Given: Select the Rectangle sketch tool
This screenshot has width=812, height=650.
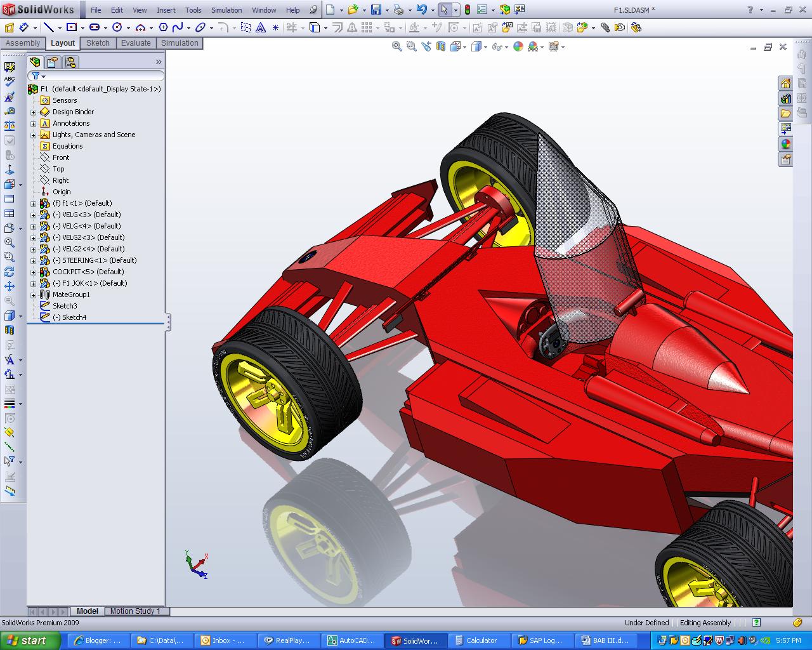Looking at the screenshot, I should pyautogui.click(x=71, y=27).
